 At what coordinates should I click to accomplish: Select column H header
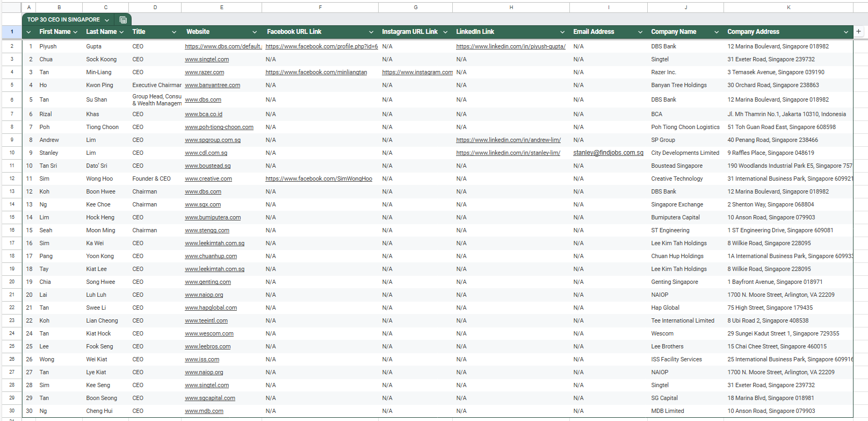511,8
